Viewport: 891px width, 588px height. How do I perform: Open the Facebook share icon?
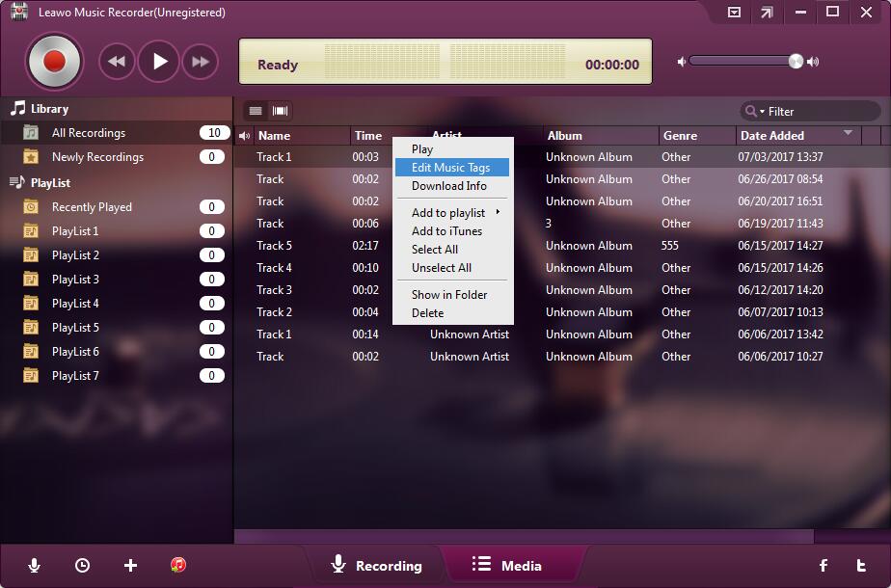823,566
